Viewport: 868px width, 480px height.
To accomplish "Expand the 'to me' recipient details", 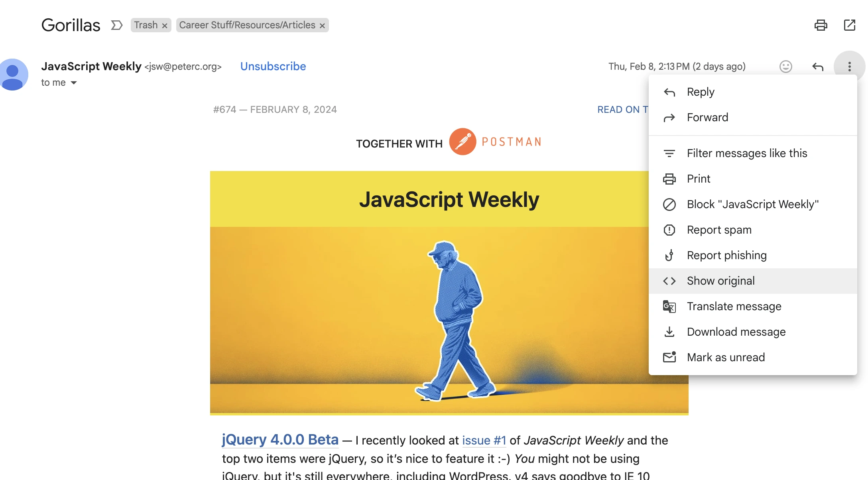I will (x=74, y=83).
